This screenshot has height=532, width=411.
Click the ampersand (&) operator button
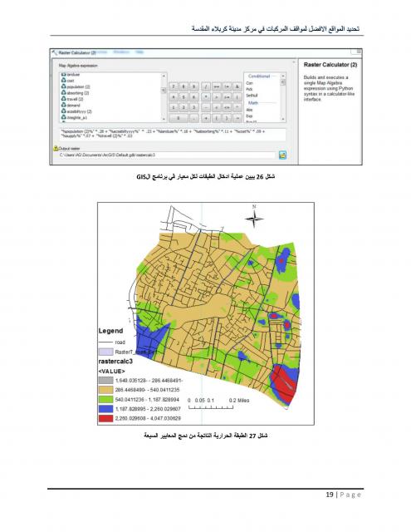(x=237, y=86)
